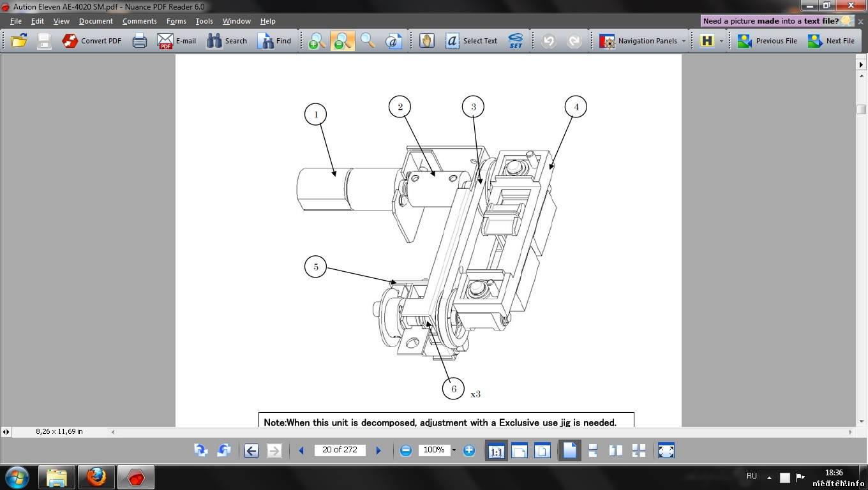Open the Comments menu

point(139,21)
